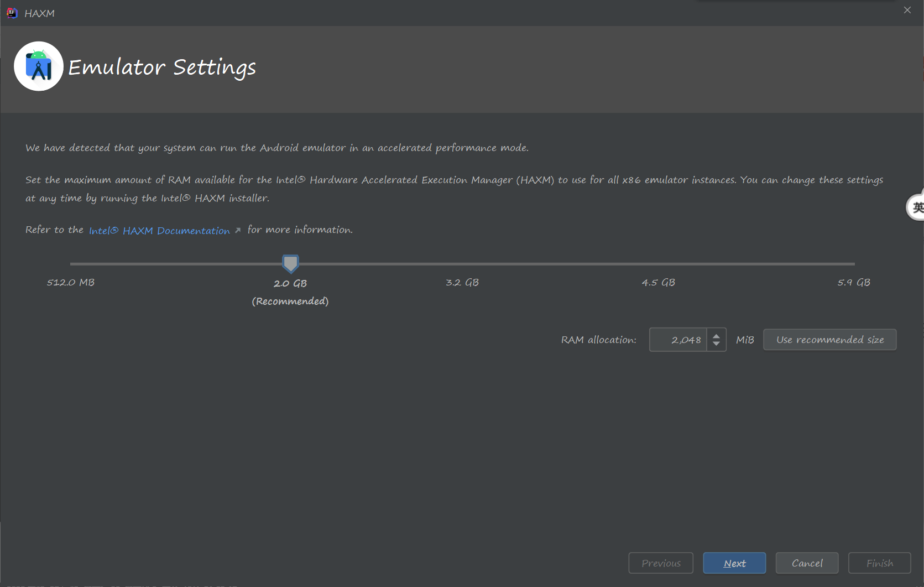Click Use recommended size button
The image size is (924, 587).
[x=830, y=340]
